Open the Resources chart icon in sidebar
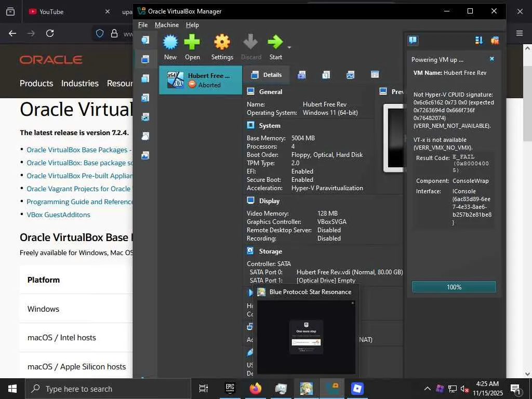Screen dimensions: 532x399 (x=145, y=155)
